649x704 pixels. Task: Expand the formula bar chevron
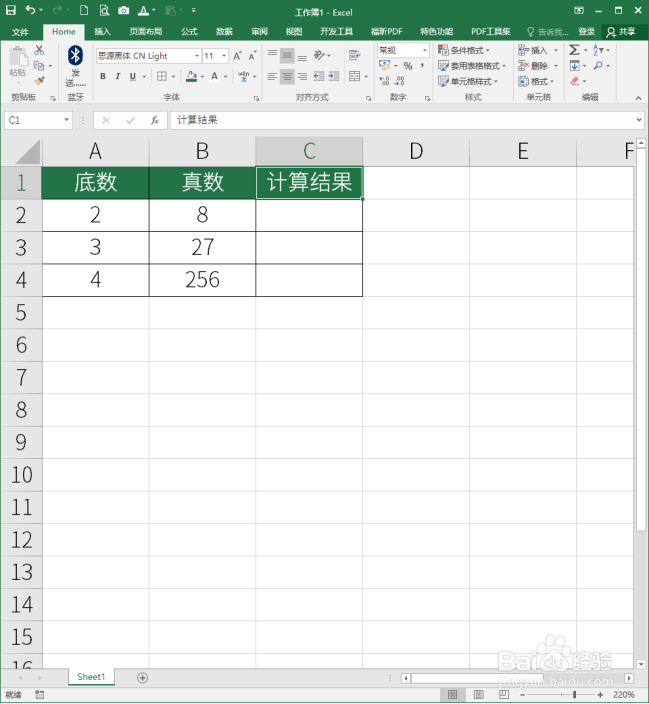[x=639, y=120]
